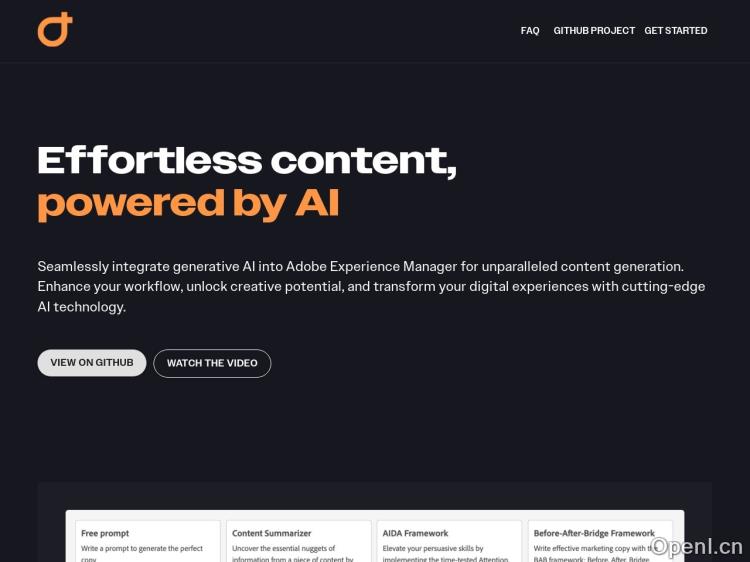Click the 'Effortless content,' headline
This screenshot has height=562, width=750.
(x=247, y=160)
